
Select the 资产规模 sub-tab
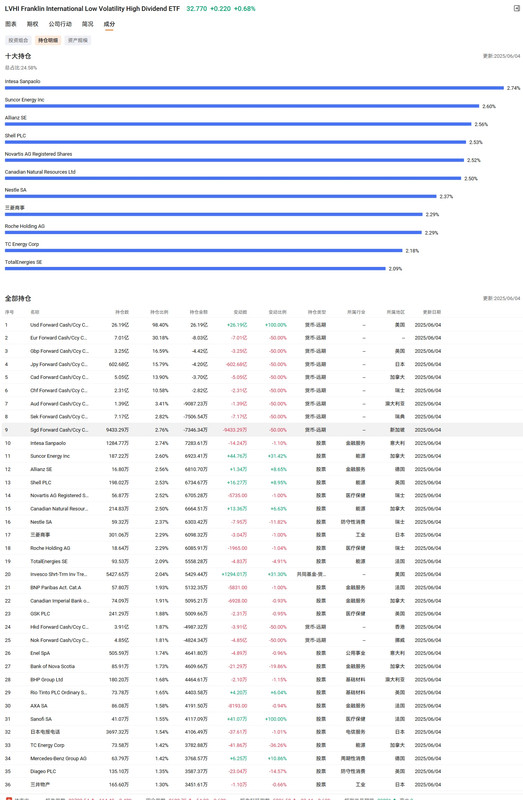[x=78, y=40]
